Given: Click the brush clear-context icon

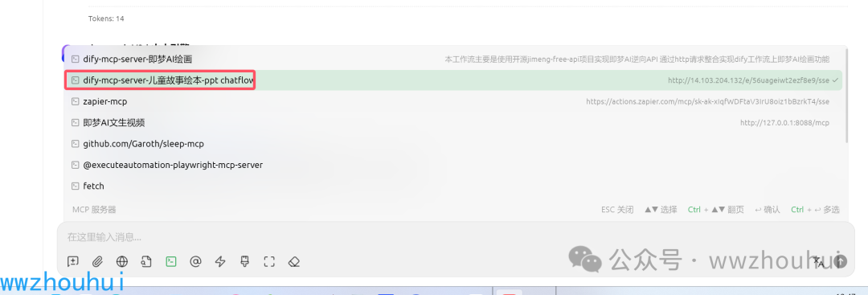Looking at the screenshot, I should pos(244,262).
